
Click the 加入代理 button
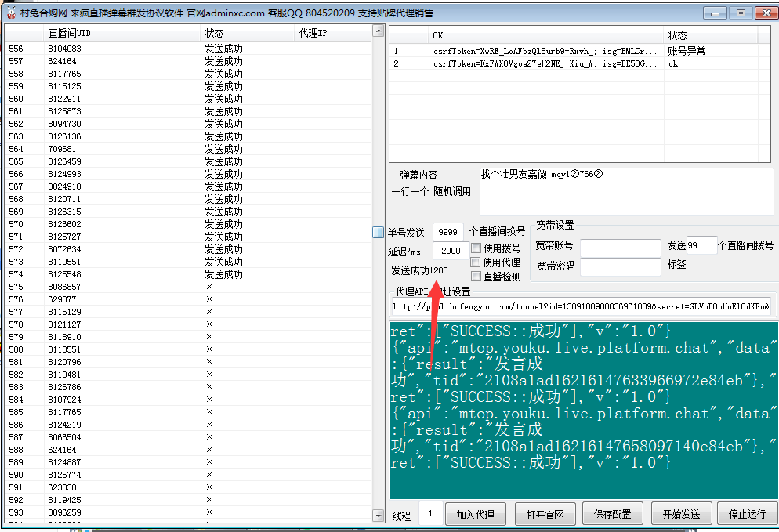pyautogui.click(x=476, y=514)
